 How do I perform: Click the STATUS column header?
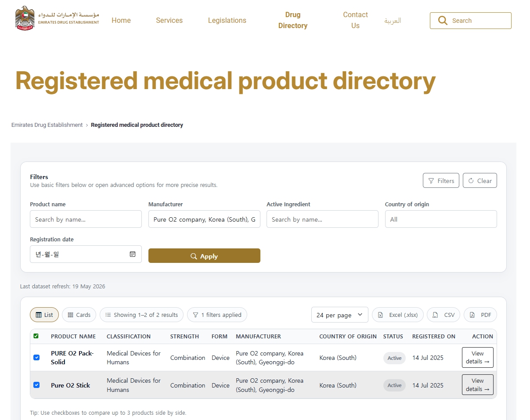click(393, 337)
